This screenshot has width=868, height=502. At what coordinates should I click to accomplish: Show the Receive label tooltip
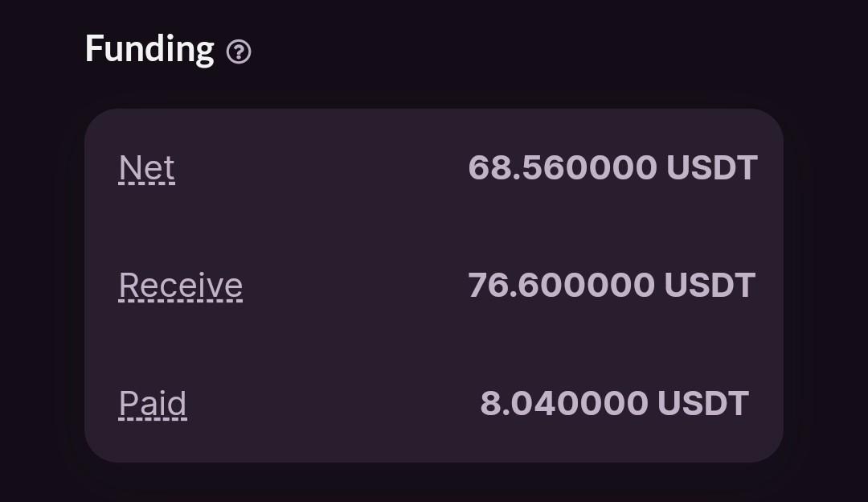[181, 286]
